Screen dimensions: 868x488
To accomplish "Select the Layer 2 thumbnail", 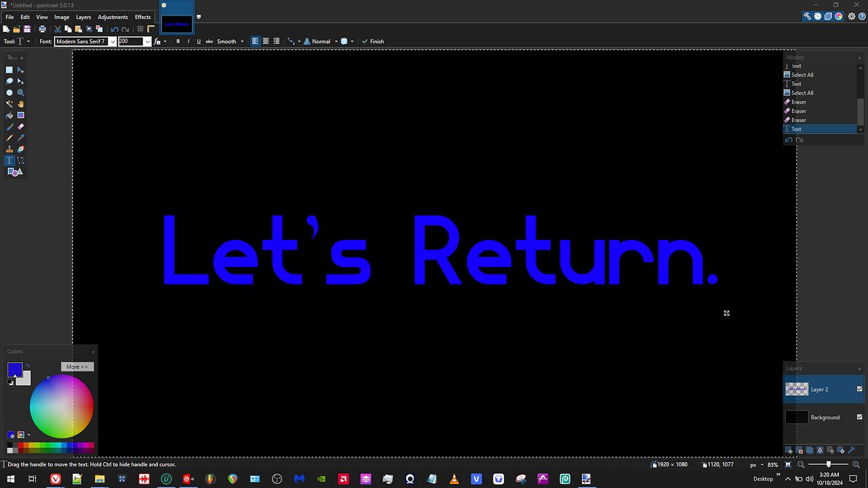I will click(797, 389).
